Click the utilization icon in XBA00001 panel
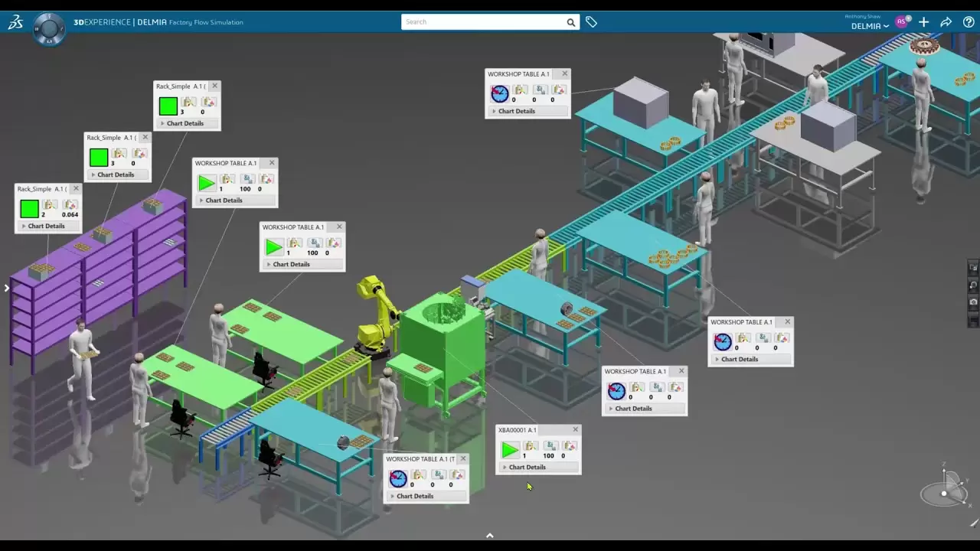Viewport: 980px width, 551px height. click(x=549, y=446)
